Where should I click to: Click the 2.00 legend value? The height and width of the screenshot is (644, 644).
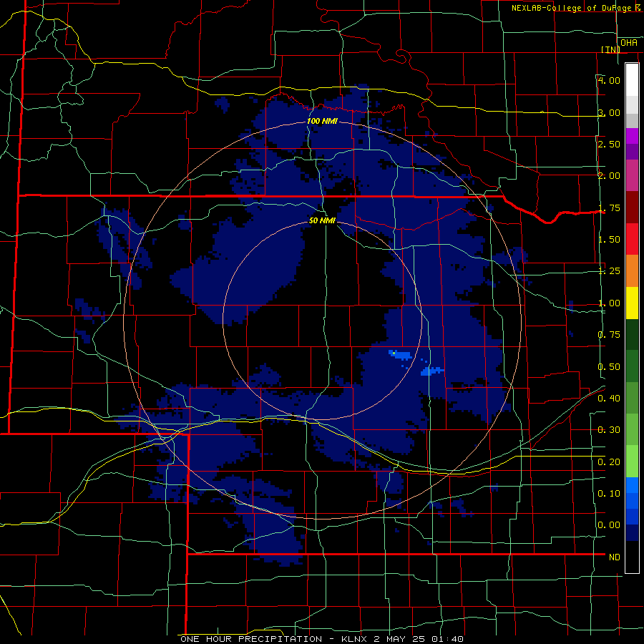[609, 176]
